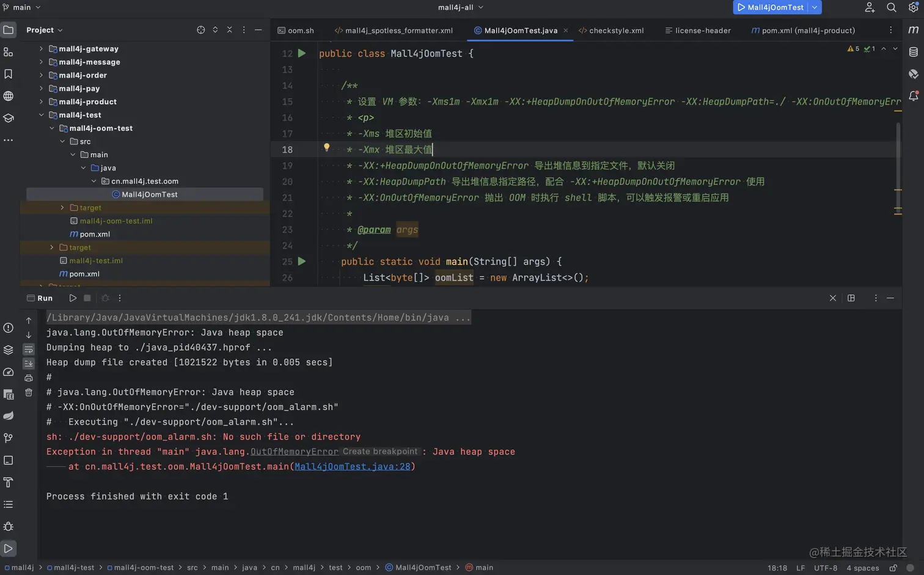The height and width of the screenshot is (575, 924).
Task: Open the Project tool window icon
Action: 9,29
